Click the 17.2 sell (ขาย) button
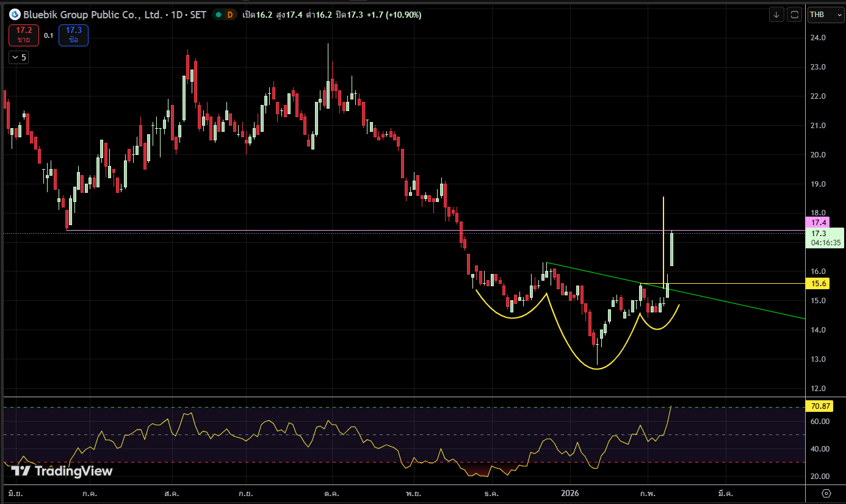Viewport: 846px width, 504px height. (x=24, y=35)
